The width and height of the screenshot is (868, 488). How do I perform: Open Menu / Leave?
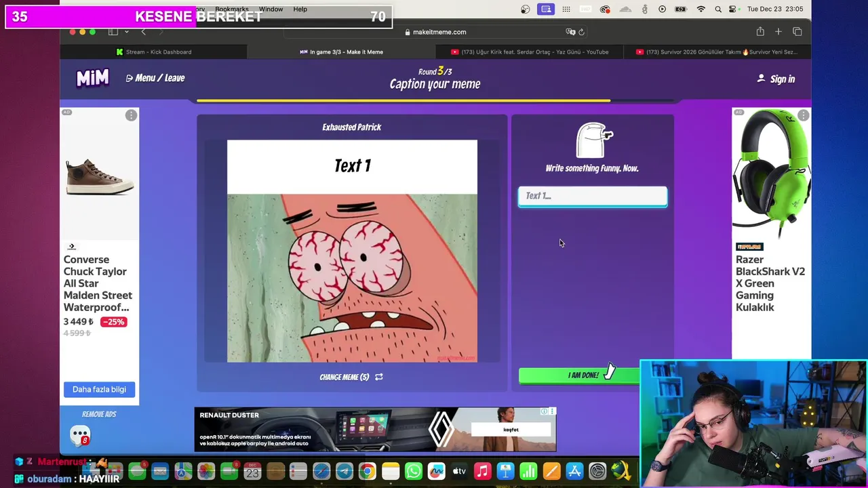[x=155, y=78]
